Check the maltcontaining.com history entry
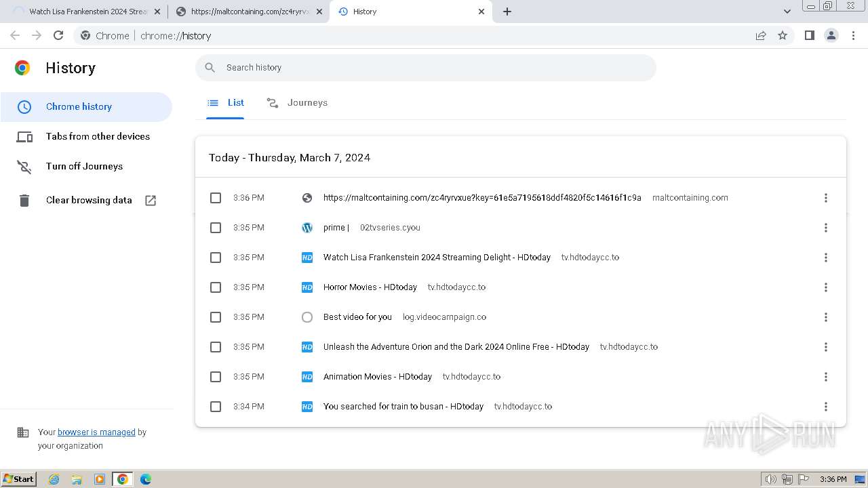868x488 pixels. (216, 198)
